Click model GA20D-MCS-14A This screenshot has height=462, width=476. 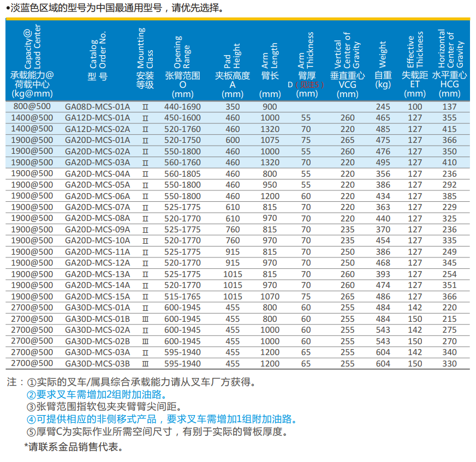98,285
